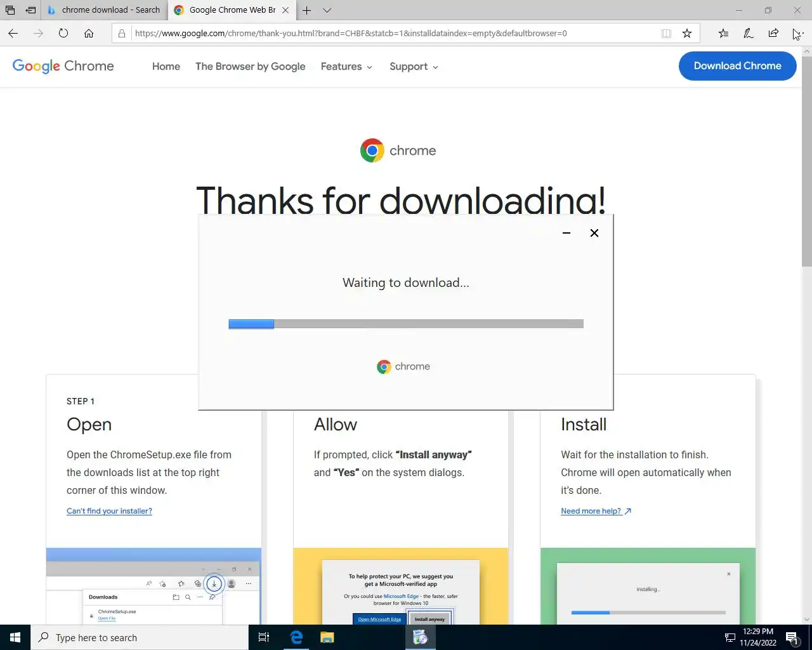
Task: Open the favorites hub icon
Action: point(723,33)
